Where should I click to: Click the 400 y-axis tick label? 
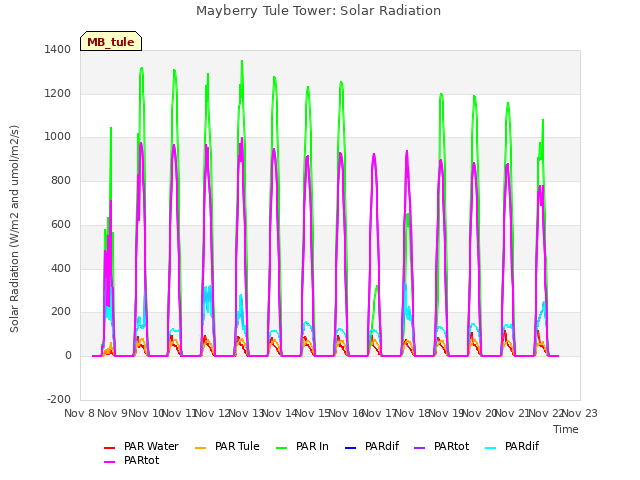(x=61, y=268)
